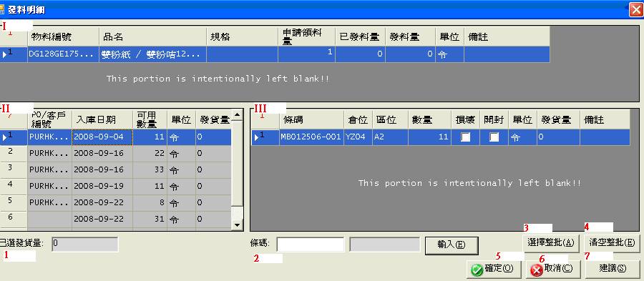Viewport: 644px width, 281px height.
Task: Click the batch list scrollbar up arrow
Action: point(237,115)
